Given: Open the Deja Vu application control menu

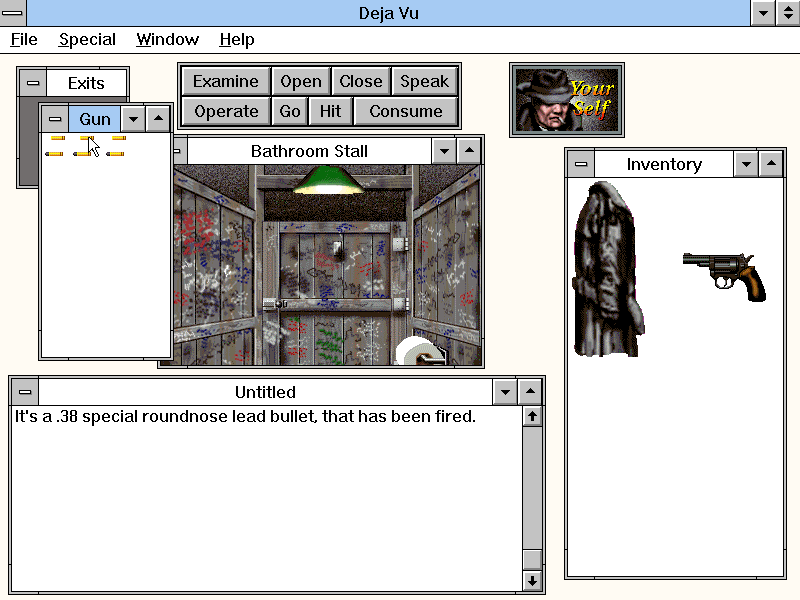Looking at the screenshot, I should pyautogui.click(x=13, y=13).
